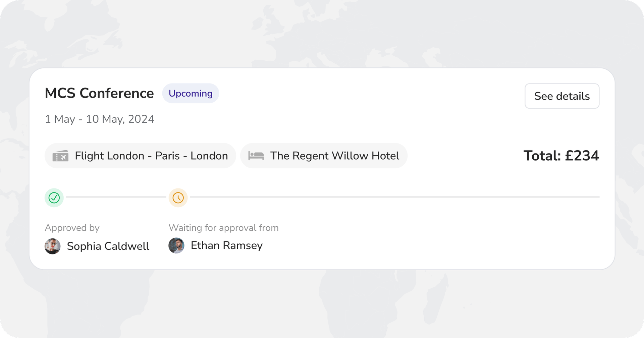
Task: Select the MCS Conference title
Action: pyautogui.click(x=99, y=94)
